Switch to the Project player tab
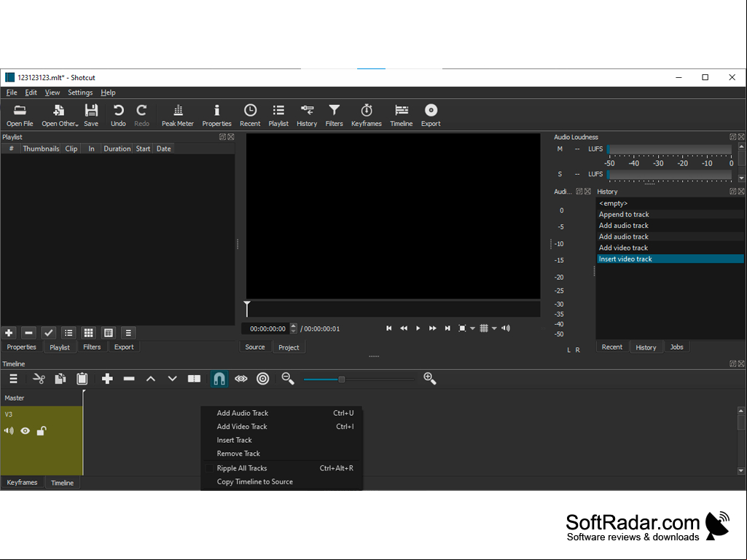The width and height of the screenshot is (747, 560). tap(289, 347)
